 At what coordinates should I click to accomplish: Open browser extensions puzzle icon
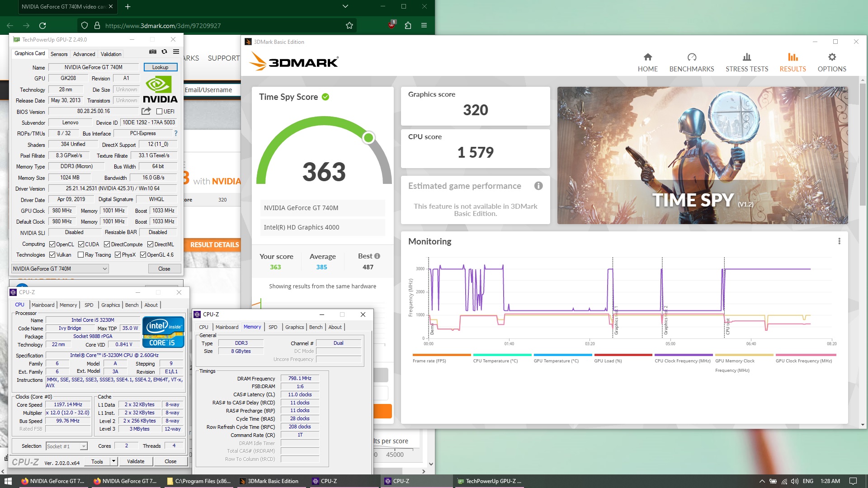408,26
